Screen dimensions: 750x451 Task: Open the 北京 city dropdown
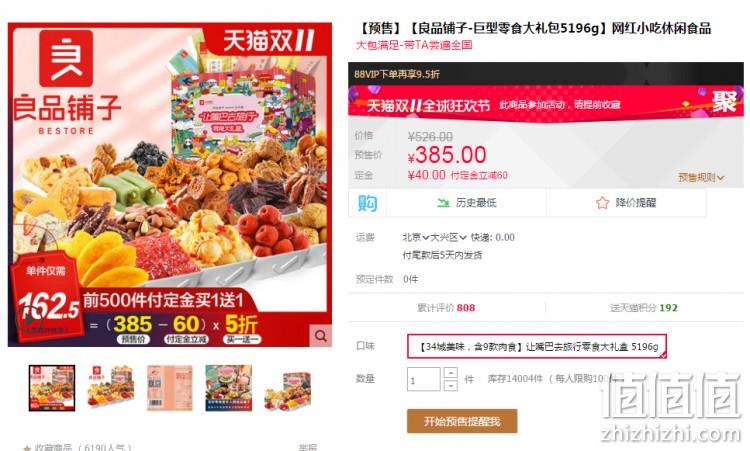pyautogui.click(x=416, y=237)
